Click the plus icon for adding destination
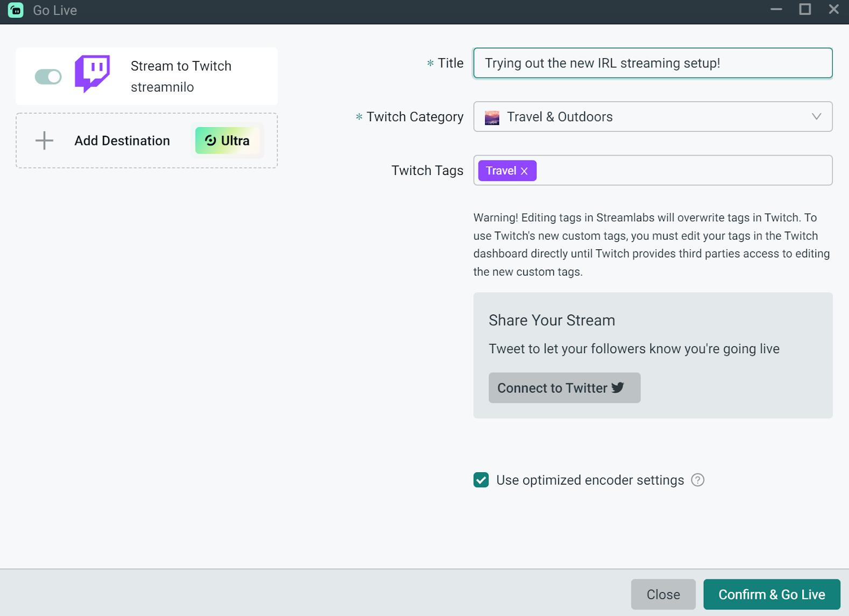849x616 pixels. coord(44,141)
